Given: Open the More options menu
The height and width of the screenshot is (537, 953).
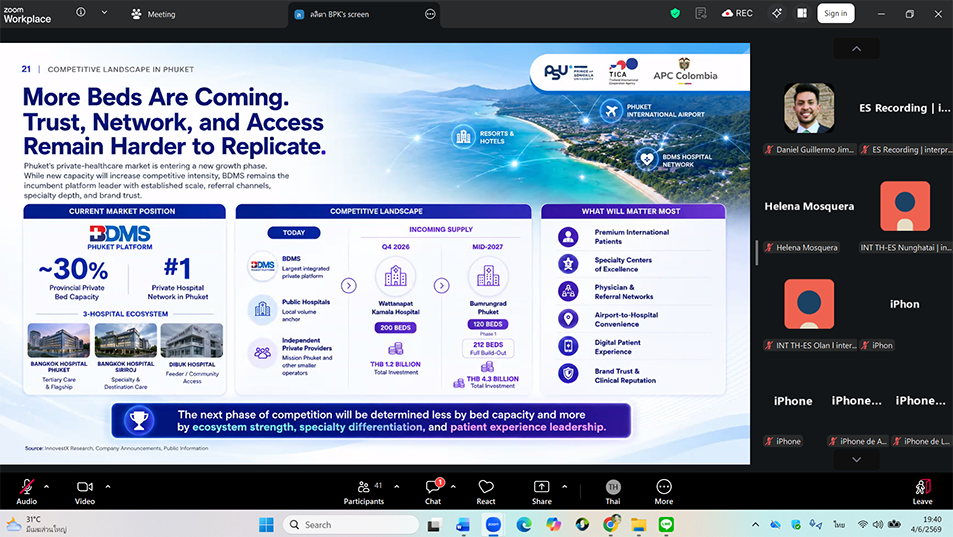Looking at the screenshot, I should [x=664, y=491].
